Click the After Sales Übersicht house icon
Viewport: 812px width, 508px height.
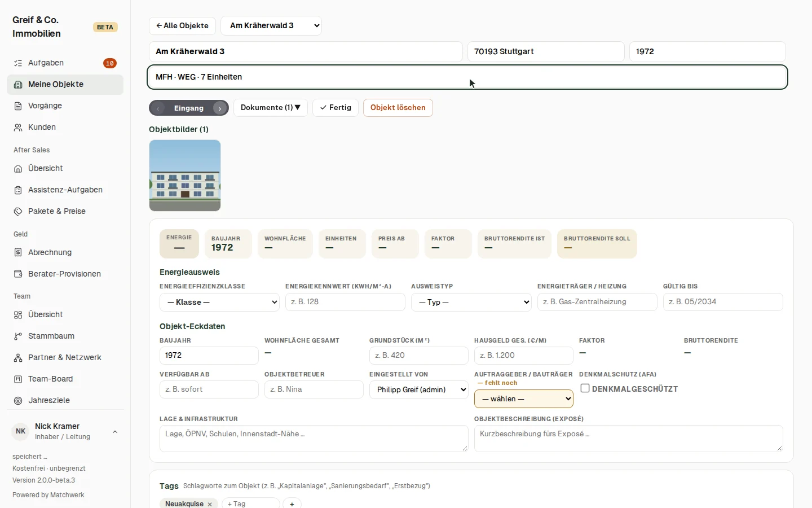click(18, 169)
